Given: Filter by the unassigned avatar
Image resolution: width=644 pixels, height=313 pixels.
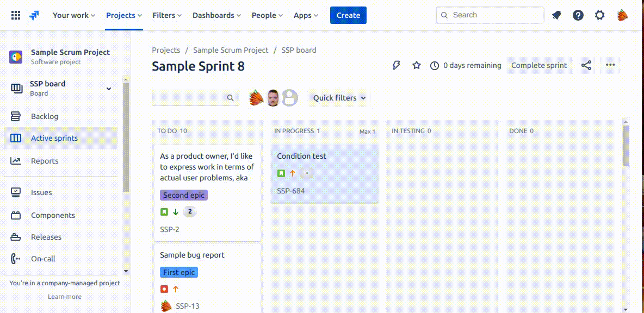Looking at the screenshot, I should pos(290,98).
